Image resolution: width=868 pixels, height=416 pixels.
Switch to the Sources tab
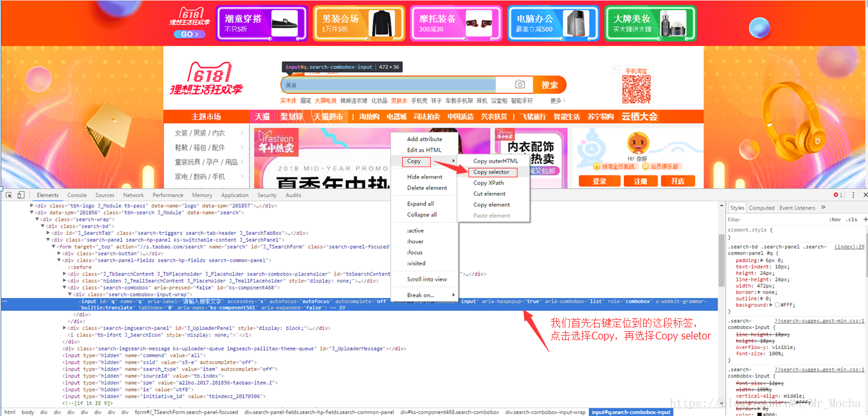[105, 195]
